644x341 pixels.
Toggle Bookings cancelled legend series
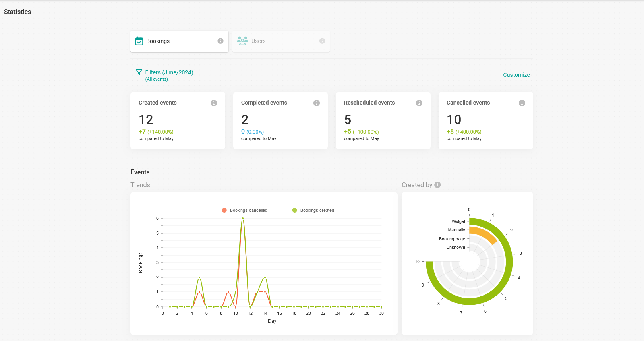(244, 210)
